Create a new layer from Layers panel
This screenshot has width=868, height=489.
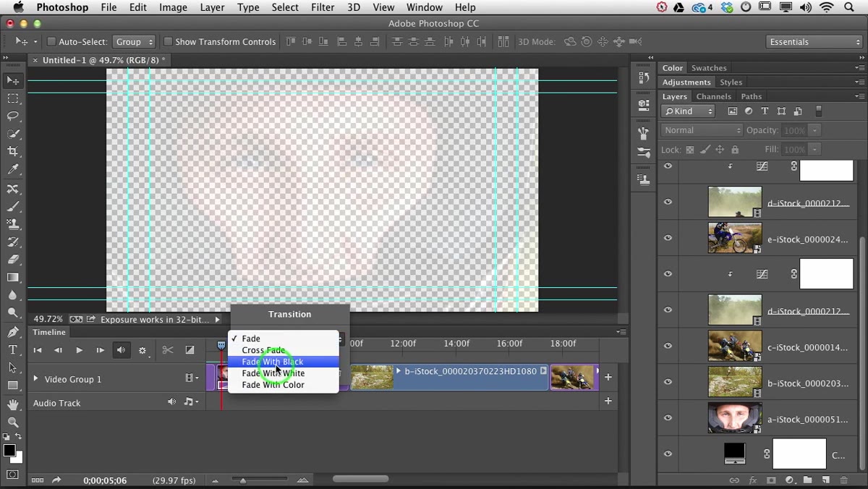(x=825, y=480)
